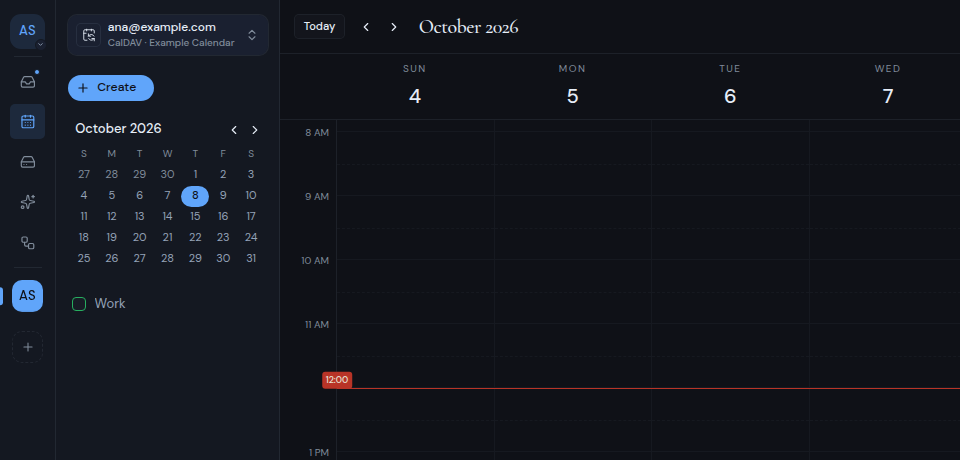Select October 31 in mini calendar
The width and height of the screenshot is (960, 460).
coord(251,258)
